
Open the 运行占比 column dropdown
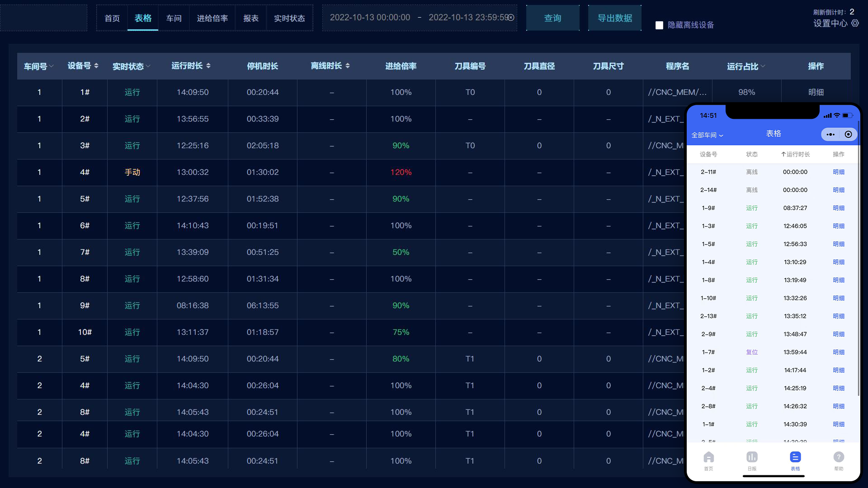(763, 66)
